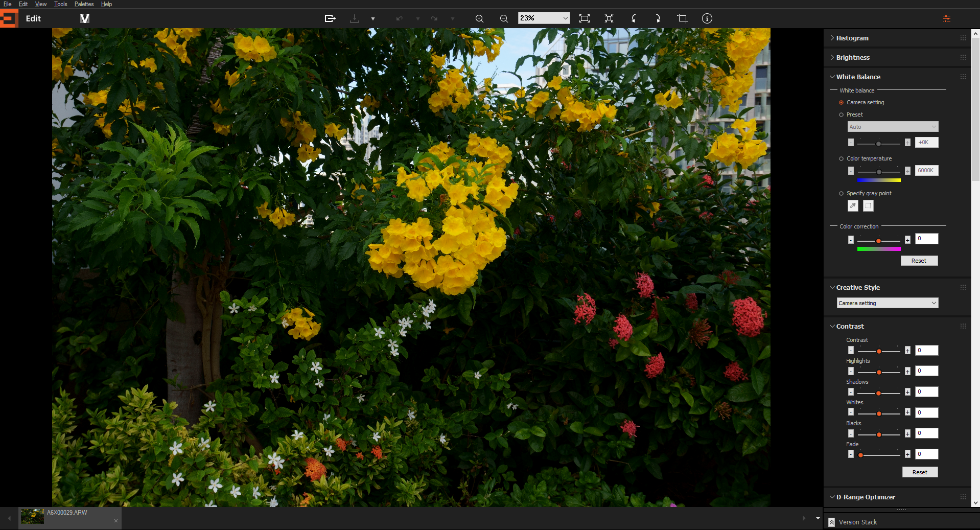The width and height of the screenshot is (980, 530).
Task: Rotate image counterclockwise with left rotate icon
Action: click(634, 18)
